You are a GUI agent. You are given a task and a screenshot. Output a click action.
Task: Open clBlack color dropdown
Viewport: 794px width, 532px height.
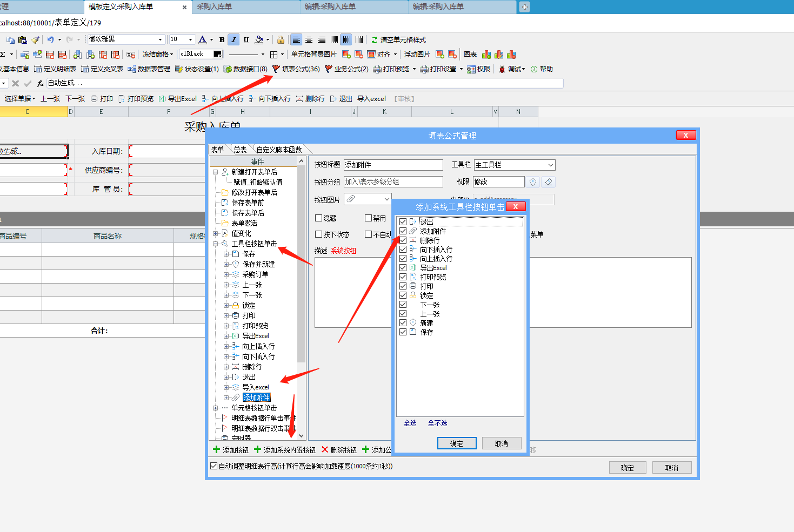pos(218,54)
